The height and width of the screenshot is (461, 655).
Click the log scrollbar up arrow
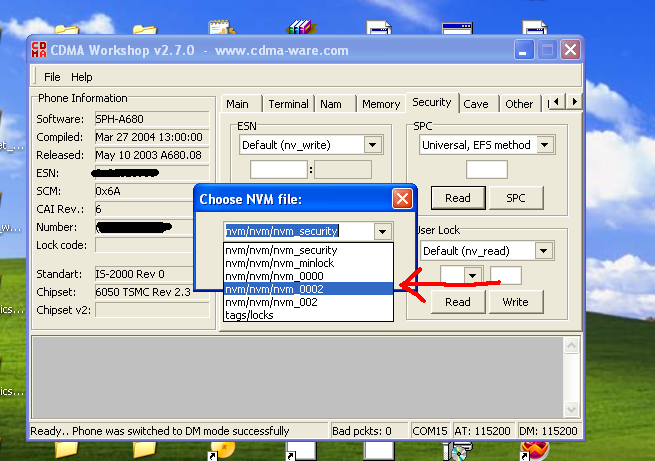pos(571,345)
